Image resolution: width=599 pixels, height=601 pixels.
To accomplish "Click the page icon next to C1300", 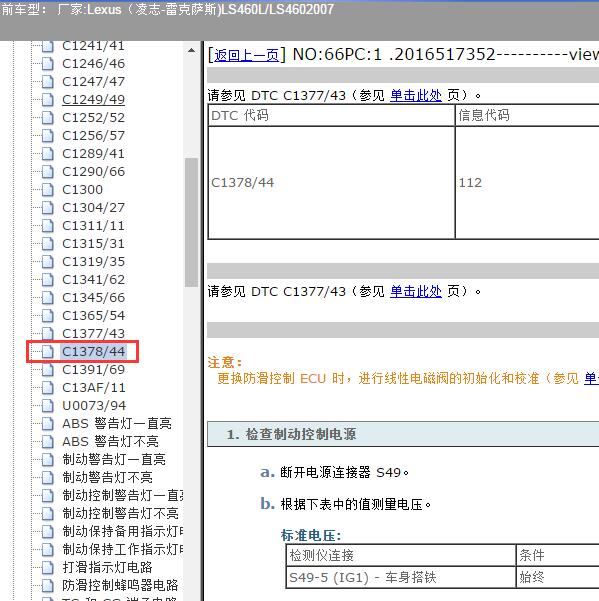I will (x=48, y=190).
